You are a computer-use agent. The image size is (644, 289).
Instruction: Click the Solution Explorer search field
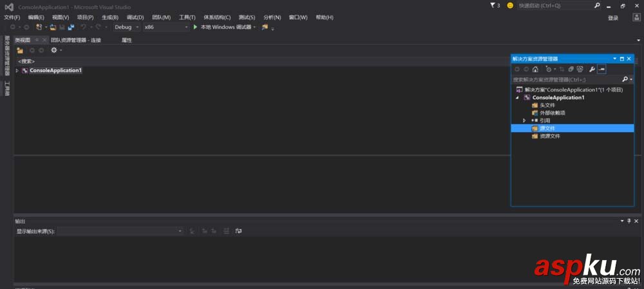coord(566,80)
